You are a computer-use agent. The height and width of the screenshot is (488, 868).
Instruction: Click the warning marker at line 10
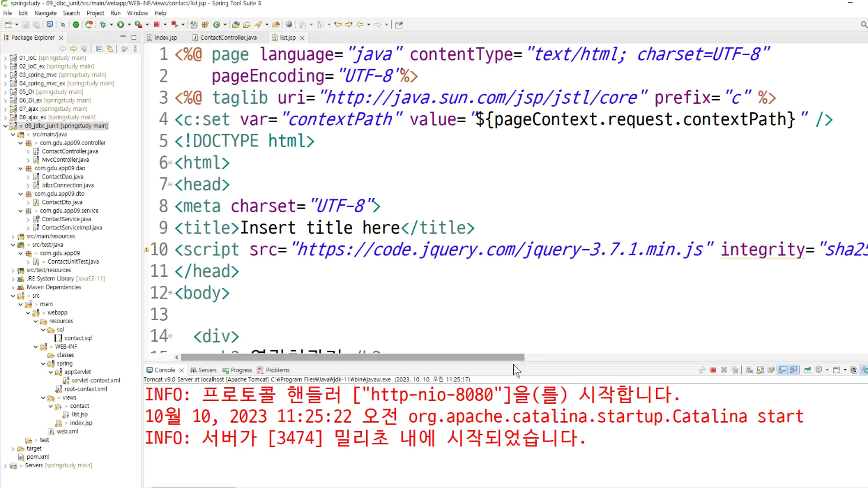pos(146,250)
